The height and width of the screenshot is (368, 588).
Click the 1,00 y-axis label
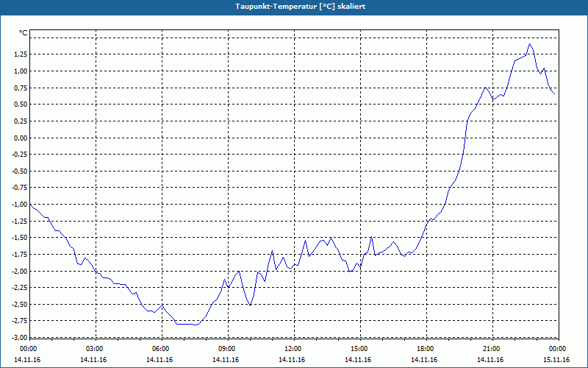[21, 71]
